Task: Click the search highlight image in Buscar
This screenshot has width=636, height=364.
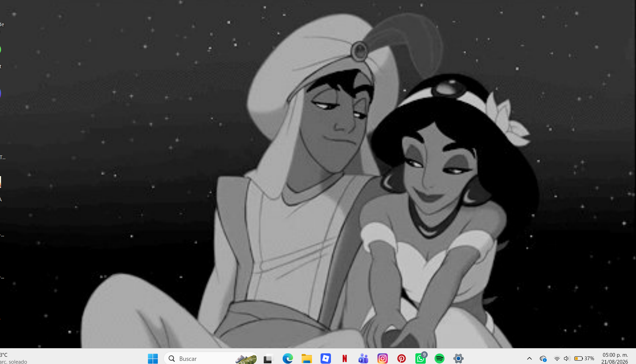Action: point(246,358)
